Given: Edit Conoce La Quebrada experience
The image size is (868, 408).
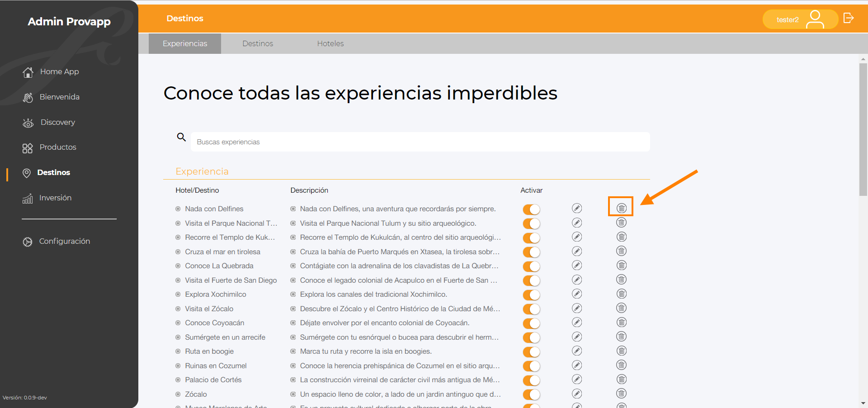Looking at the screenshot, I should click(577, 265).
